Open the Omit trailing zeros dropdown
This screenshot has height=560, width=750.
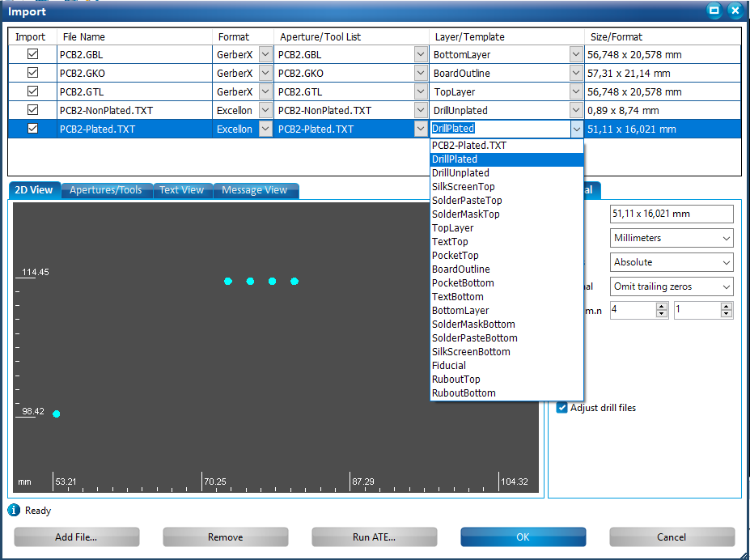click(x=671, y=286)
